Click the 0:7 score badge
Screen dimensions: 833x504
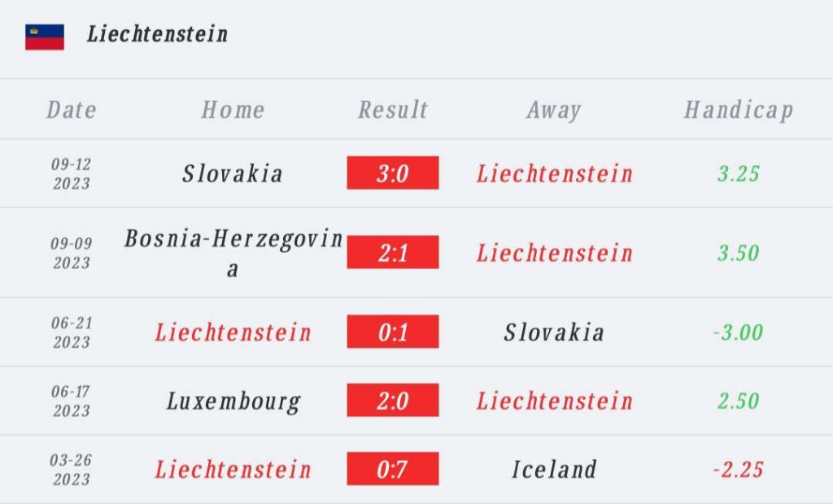point(393,468)
